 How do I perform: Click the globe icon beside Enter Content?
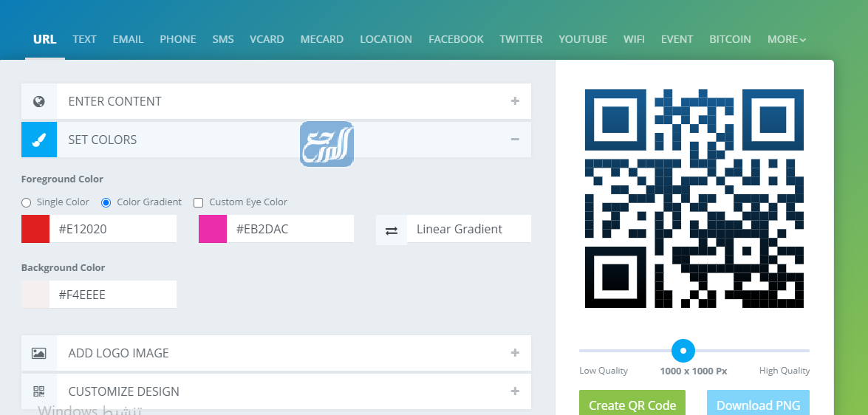tap(39, 101)
